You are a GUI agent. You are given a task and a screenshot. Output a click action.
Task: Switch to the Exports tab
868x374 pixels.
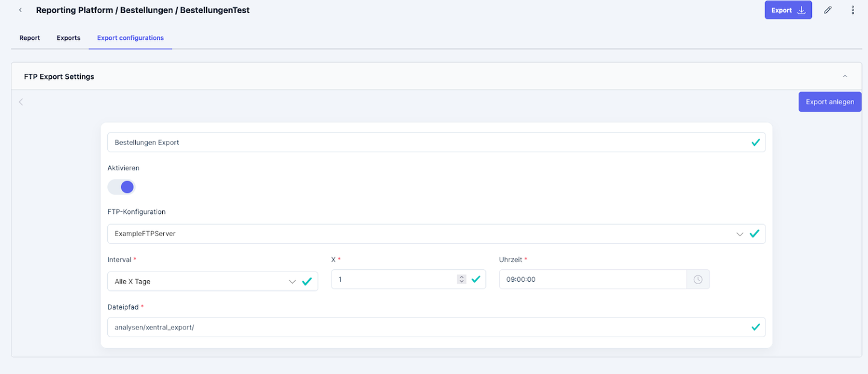[69, 38]
